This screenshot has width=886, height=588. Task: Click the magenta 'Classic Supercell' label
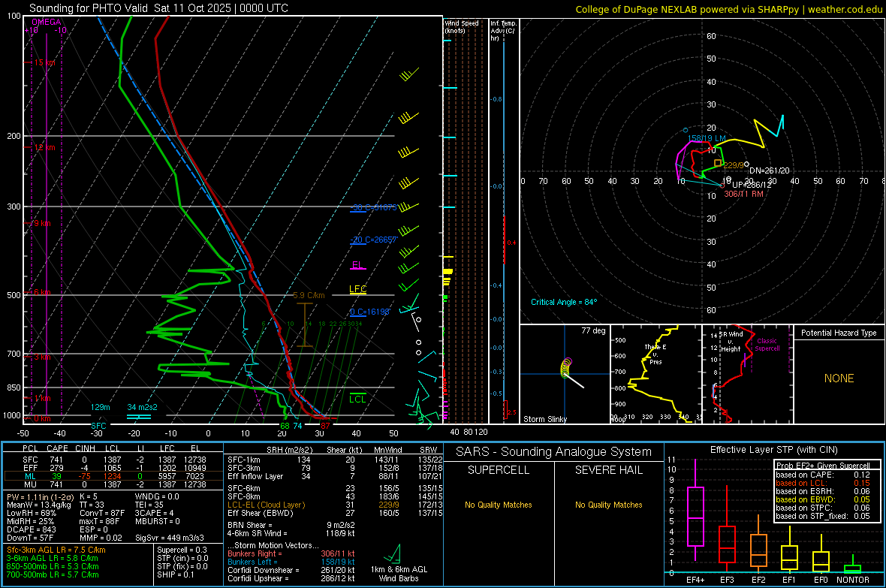click(x=767, y=345)
